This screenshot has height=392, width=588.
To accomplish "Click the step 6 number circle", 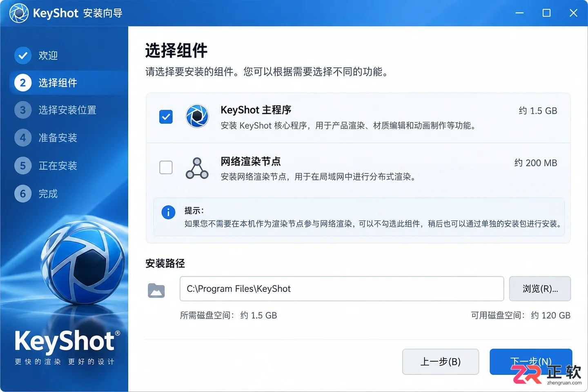I will (23, 194).
